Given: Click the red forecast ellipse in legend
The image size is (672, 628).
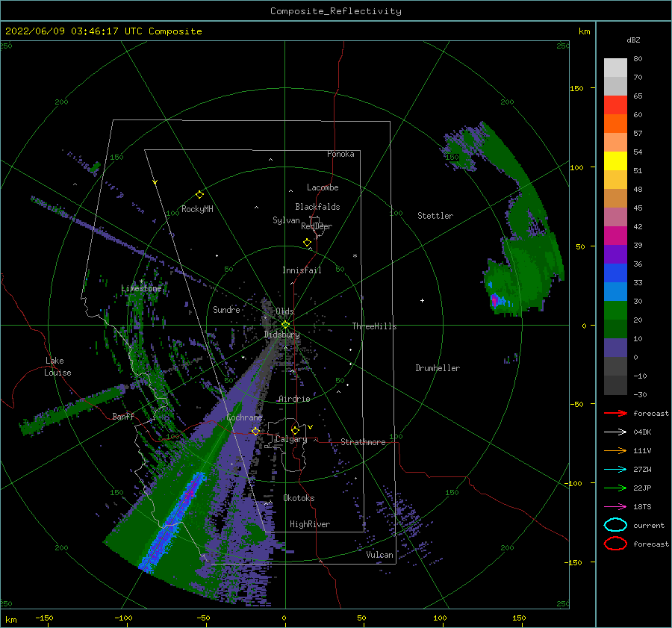Looking at the screenshot, I should pyautogui.click(x=615, y=544).
